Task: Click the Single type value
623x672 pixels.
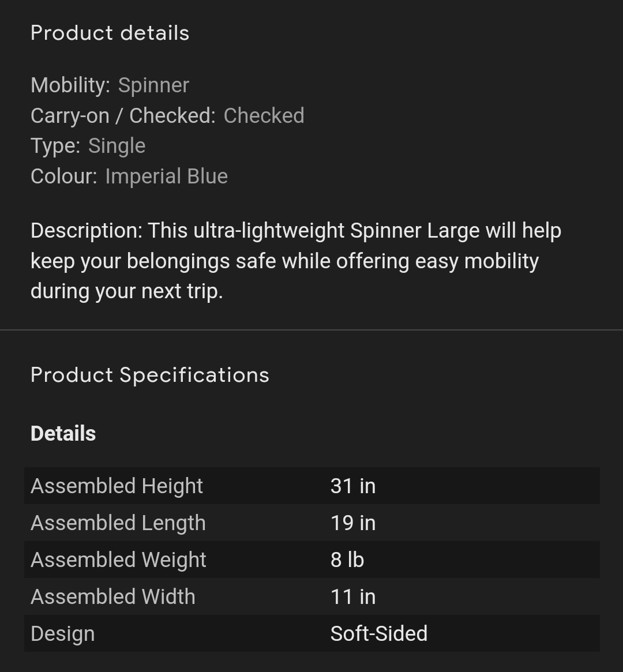Action: click(117, 146)
